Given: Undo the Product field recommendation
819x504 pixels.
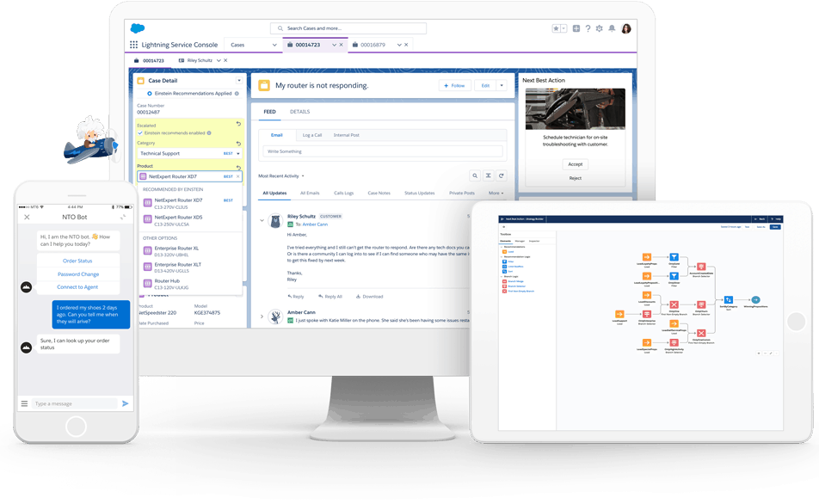Looking at the screenshot, I should pyautogui.click(x=238, y=168).
